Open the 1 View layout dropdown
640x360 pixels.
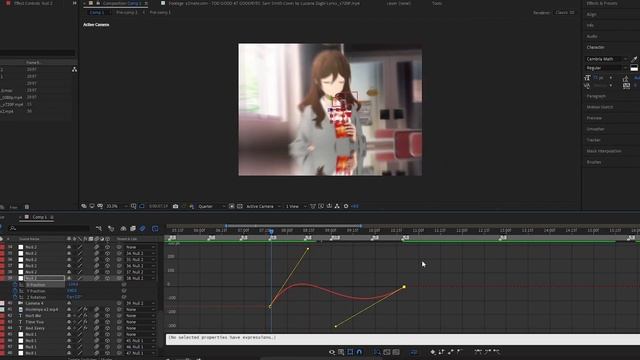(x=296, y=206)
